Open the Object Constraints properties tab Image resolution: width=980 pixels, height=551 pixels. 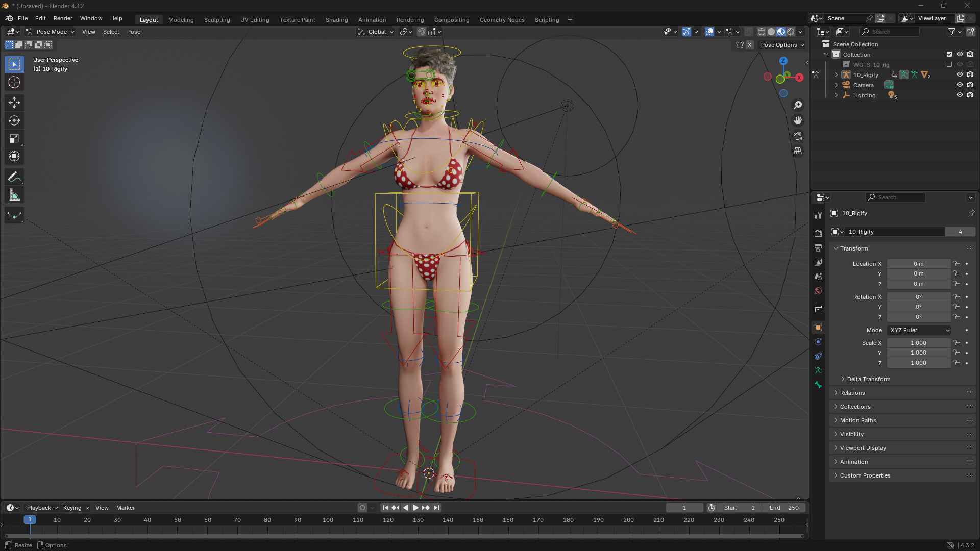pos(818,356)
